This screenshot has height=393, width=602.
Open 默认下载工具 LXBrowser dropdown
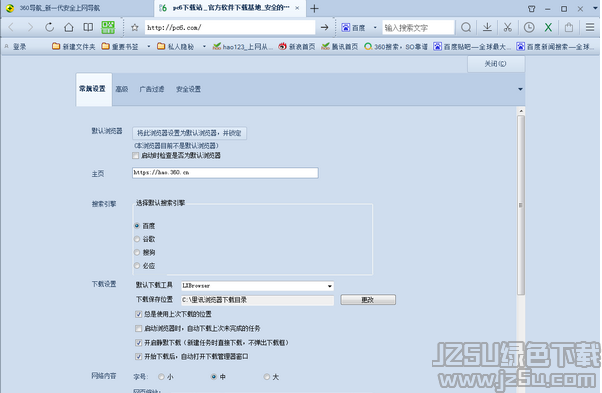(257, 286)
